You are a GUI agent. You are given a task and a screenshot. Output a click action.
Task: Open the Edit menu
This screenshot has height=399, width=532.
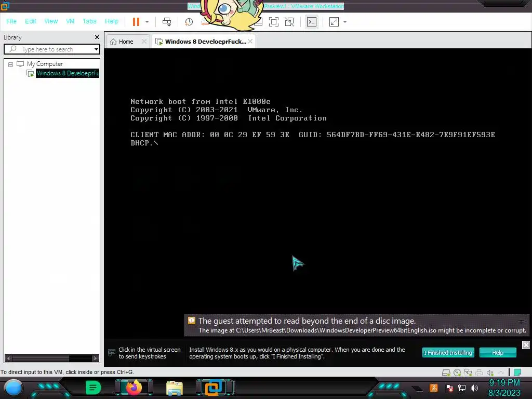click(31, 21)
